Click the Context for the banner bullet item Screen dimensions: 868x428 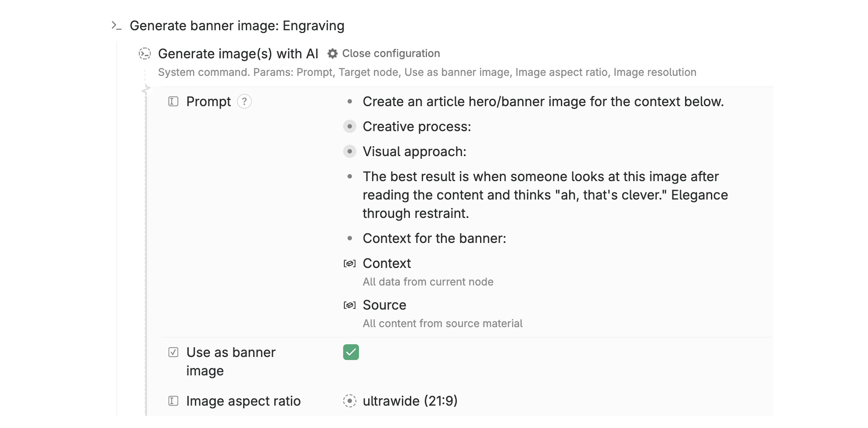click(x=434, y=239)
